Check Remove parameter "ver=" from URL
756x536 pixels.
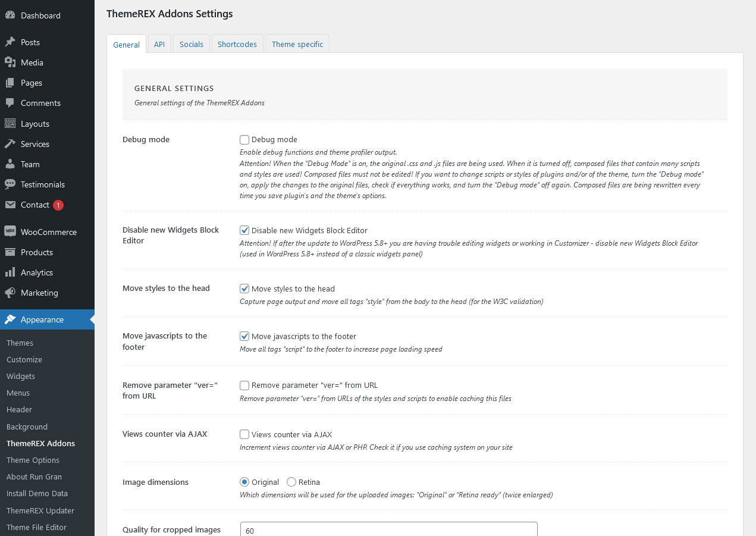pyautogui.click(x=244, y=385)
